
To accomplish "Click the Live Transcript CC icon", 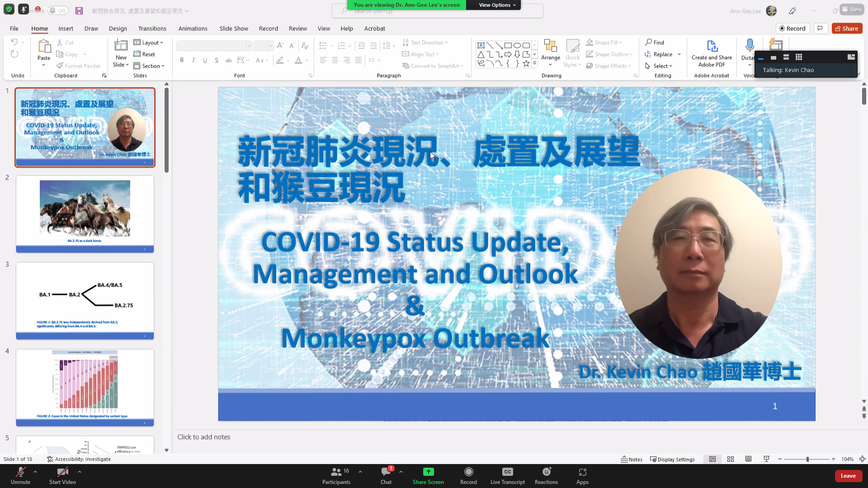I will click(x=507, y=472).
